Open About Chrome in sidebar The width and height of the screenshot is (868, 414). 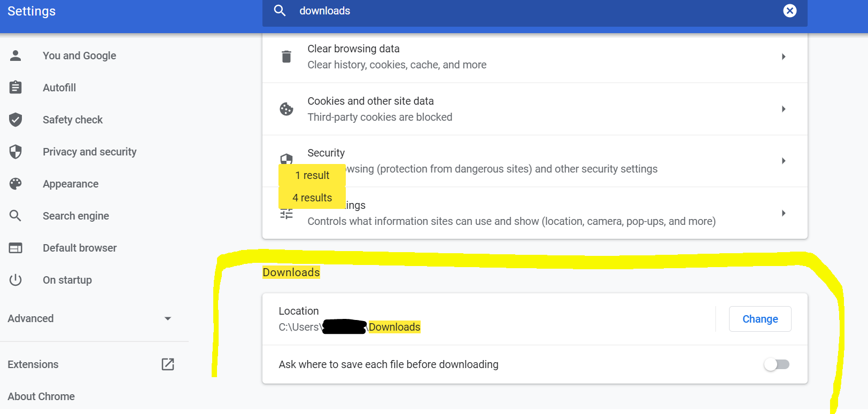click(41, 396)
